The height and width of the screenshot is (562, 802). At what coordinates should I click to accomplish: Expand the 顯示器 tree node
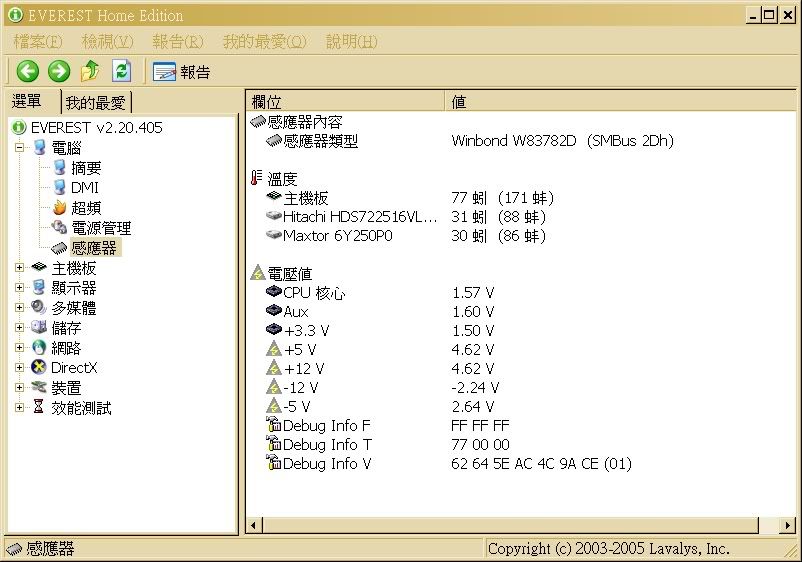19,287
